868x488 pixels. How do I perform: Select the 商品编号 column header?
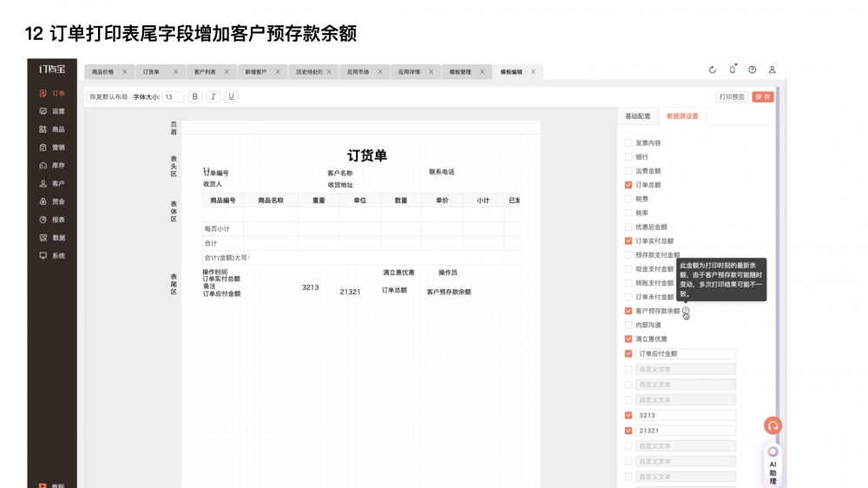tap(223, 201)
